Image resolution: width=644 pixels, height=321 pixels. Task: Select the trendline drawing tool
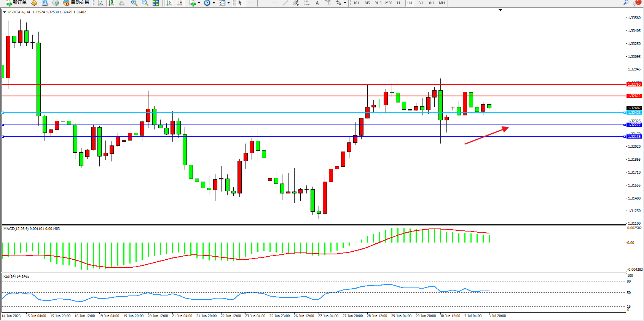(x=285, y=3)
